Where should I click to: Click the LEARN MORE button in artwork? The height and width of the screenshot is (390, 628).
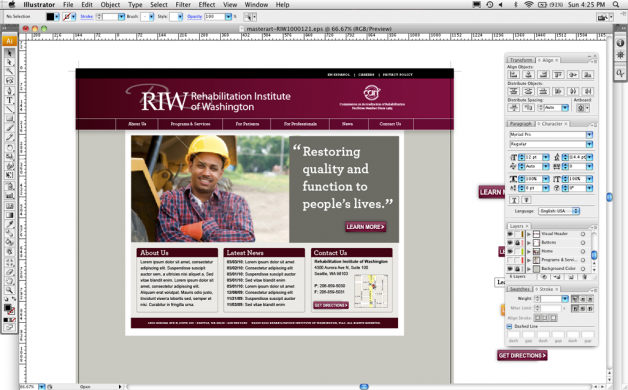click(365, 227)
